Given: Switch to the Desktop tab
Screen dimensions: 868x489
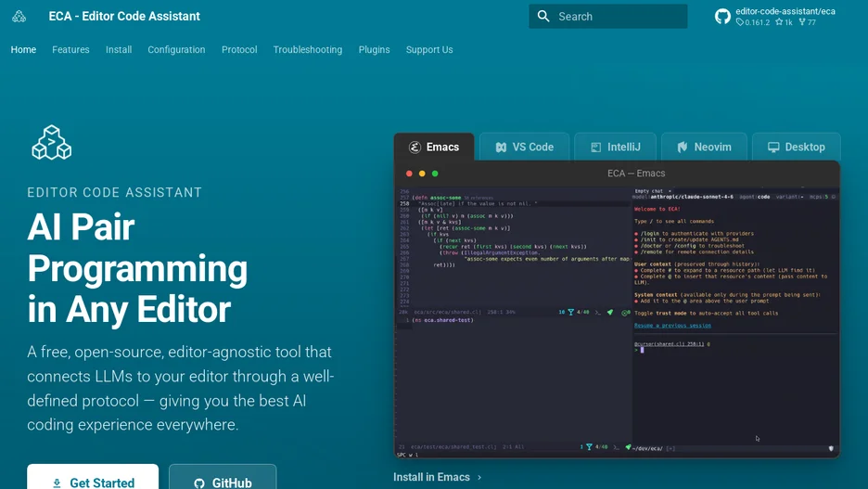Looking at the screenshot, I should [796, 147].
